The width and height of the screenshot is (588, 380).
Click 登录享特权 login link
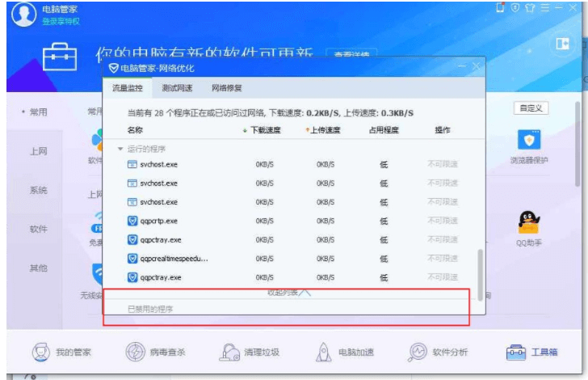61,21
